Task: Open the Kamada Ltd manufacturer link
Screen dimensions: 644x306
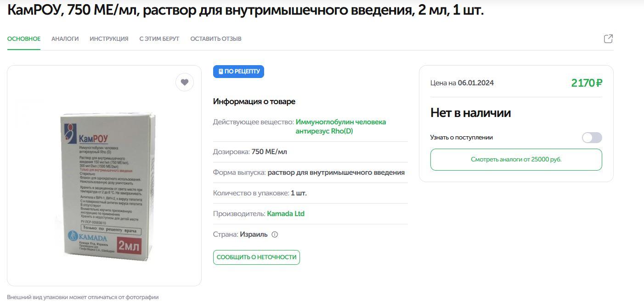Action: click(286, 214)
